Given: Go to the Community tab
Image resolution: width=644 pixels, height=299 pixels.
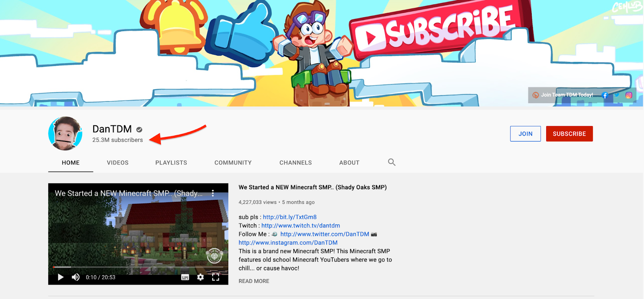Looking at the screenshot, I should click(233, 163).
